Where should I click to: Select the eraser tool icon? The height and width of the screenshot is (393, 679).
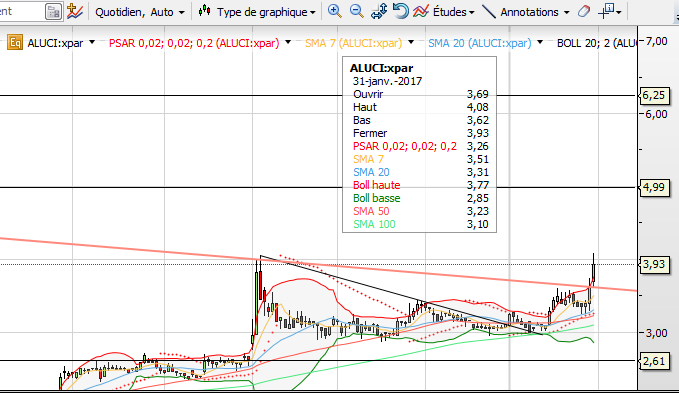(x=584, y=11)
